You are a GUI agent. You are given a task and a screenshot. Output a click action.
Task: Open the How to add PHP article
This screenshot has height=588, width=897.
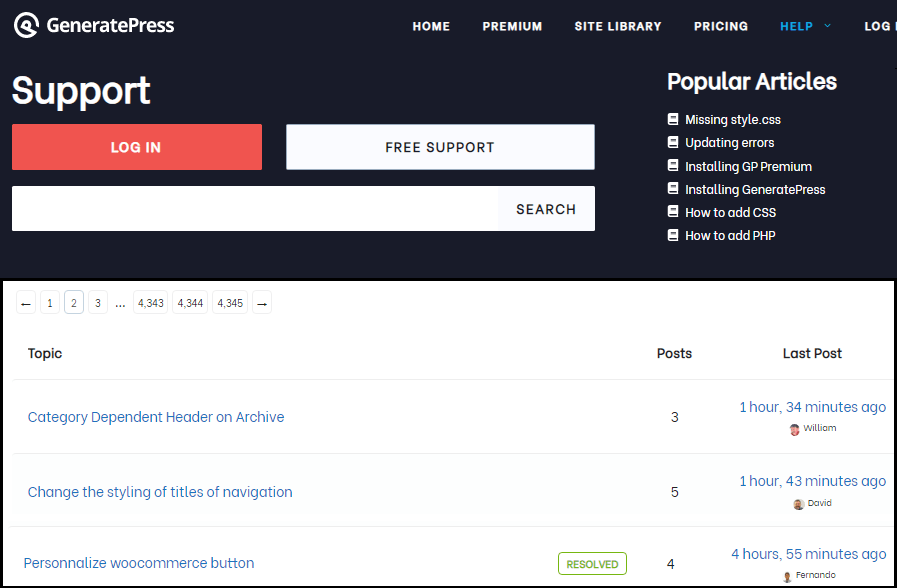tap(730, 235)
